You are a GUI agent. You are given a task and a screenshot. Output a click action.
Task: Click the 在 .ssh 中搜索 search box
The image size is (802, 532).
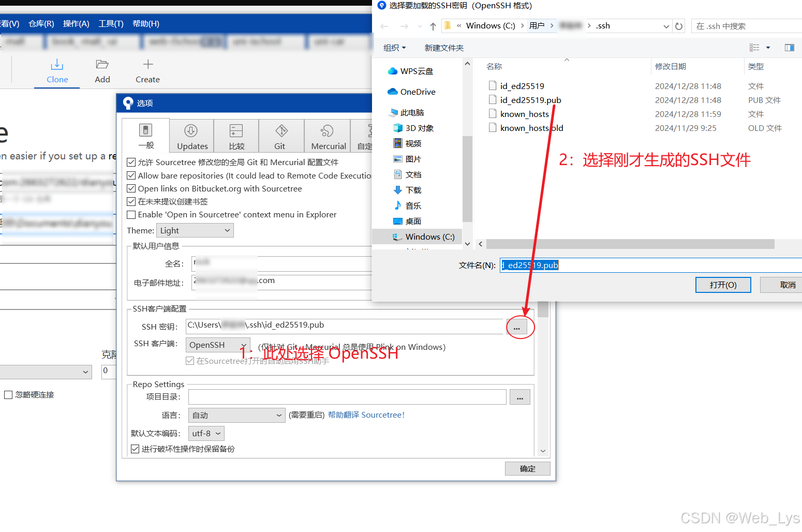(747, 26)
